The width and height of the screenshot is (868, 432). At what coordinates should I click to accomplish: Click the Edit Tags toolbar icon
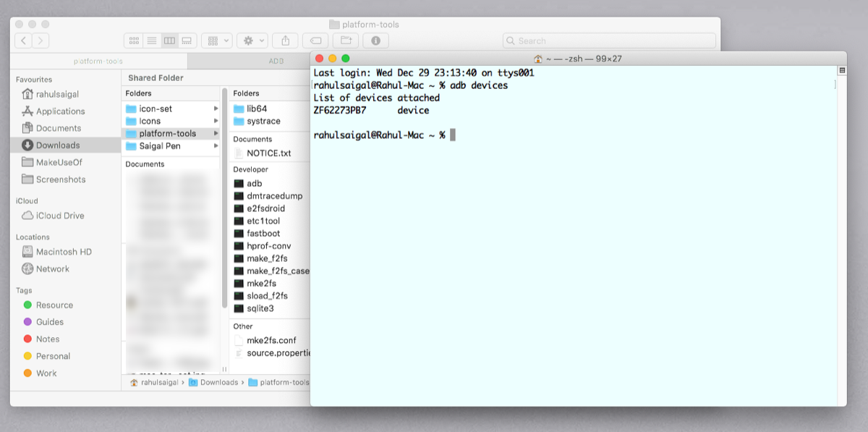[315, 41]
